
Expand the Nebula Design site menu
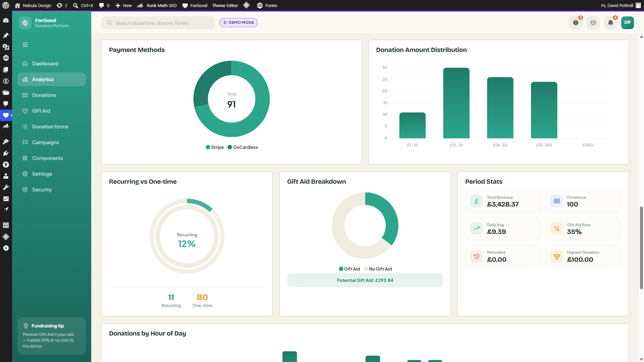coord(33,5)
